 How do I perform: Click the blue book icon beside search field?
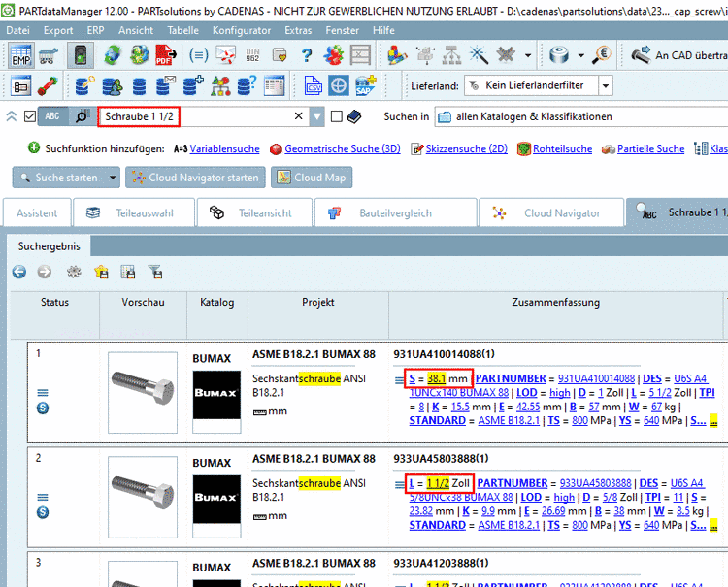[x=354, y=116]
